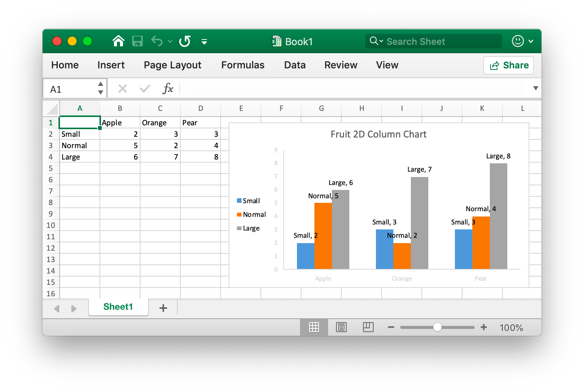The image size is (584, 392).
Task: Click the Share button
Action: click(508, 65)
